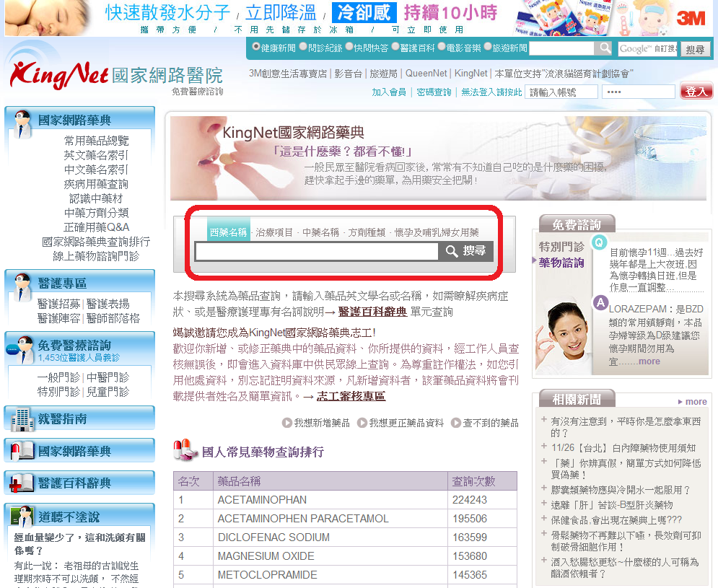Click the magnifier search icon in top bar
718x588 pixels.
[x=605, y=48]
